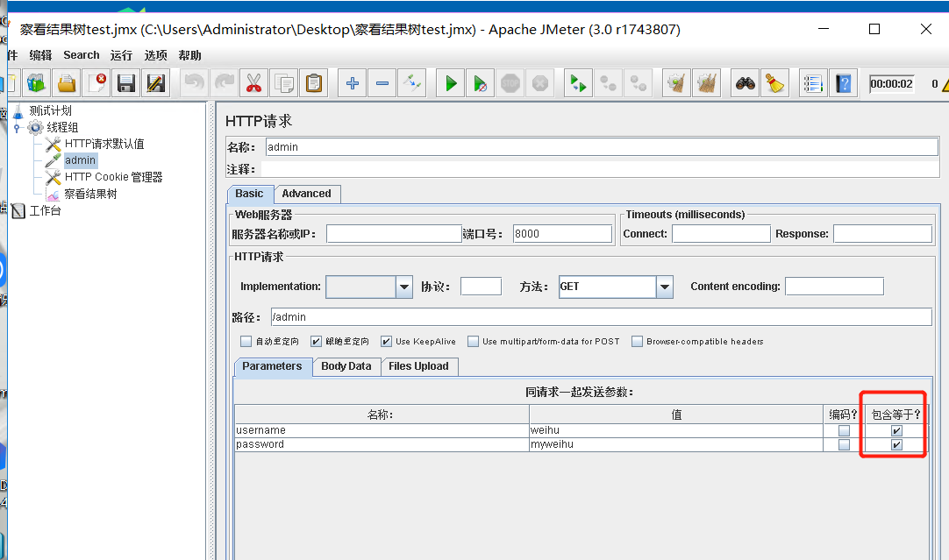This screenshot has height=560, width=949.
Task: Click Start no pauses icon
Action: coord(481,83)
